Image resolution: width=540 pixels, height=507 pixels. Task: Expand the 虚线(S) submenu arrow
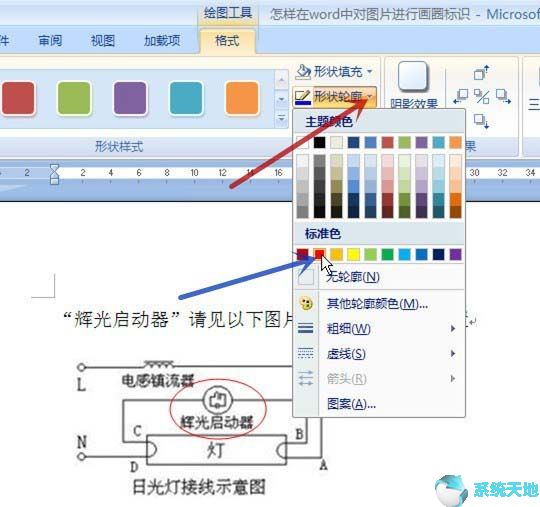[453, 354]
